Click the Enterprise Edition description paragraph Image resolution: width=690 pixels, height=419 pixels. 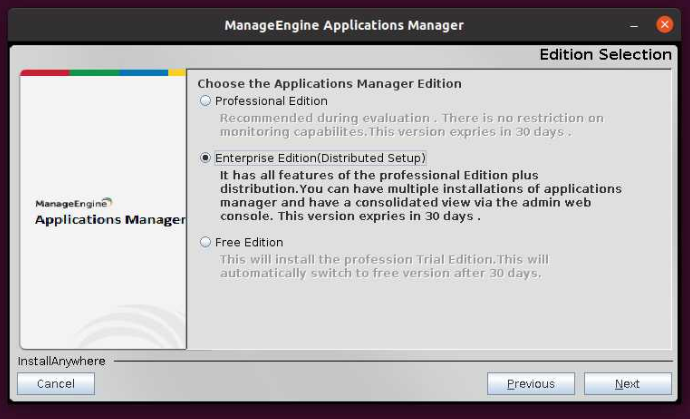[420, 195]
